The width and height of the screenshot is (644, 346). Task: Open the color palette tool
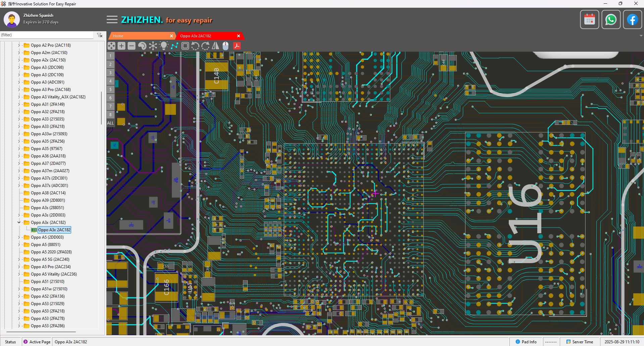142,46
